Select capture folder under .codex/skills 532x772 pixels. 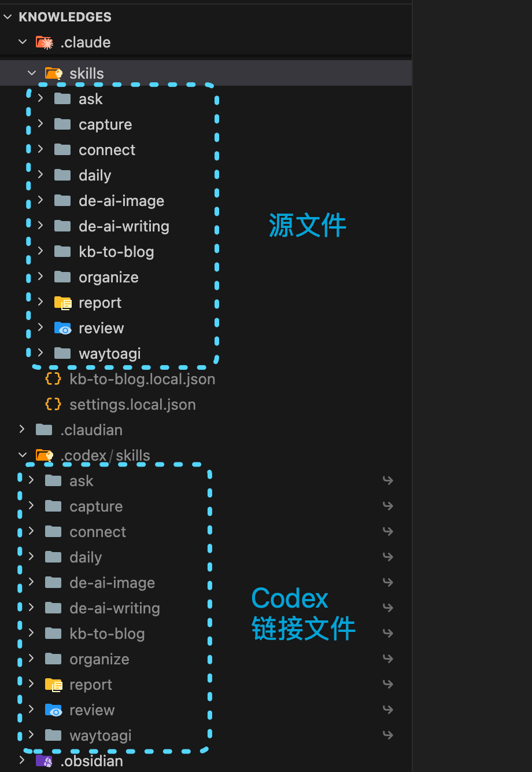[x=96, y=506]
